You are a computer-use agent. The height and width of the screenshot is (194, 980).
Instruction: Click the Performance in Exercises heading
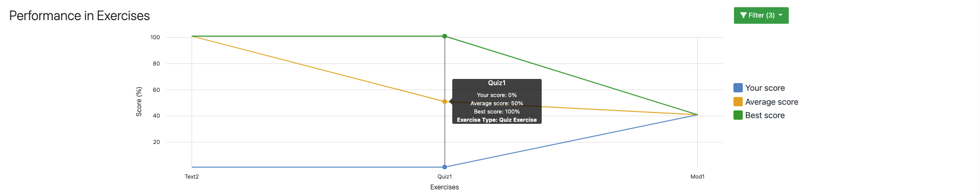click(80, 16)
